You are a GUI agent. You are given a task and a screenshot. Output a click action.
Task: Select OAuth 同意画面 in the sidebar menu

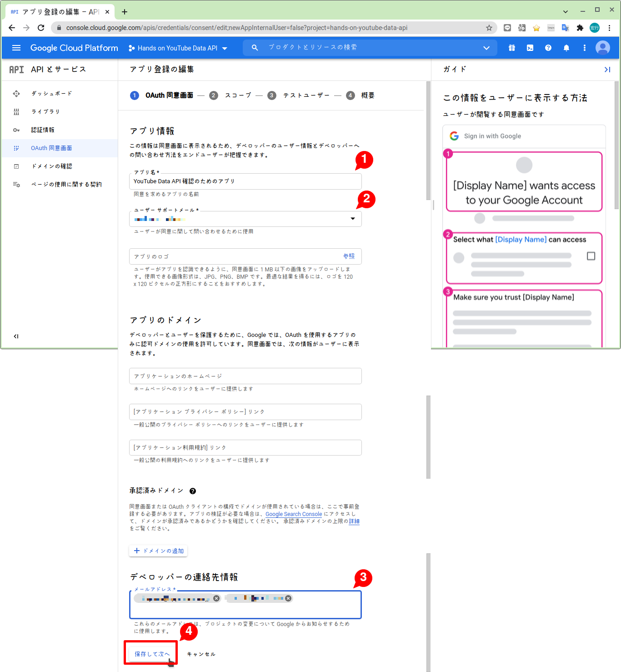51,148
